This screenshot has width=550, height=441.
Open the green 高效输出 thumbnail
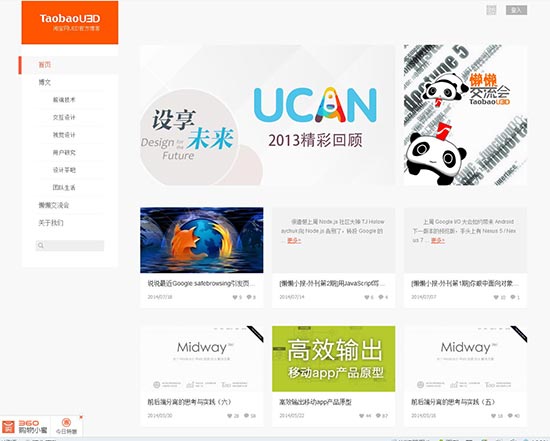(334, 359)
